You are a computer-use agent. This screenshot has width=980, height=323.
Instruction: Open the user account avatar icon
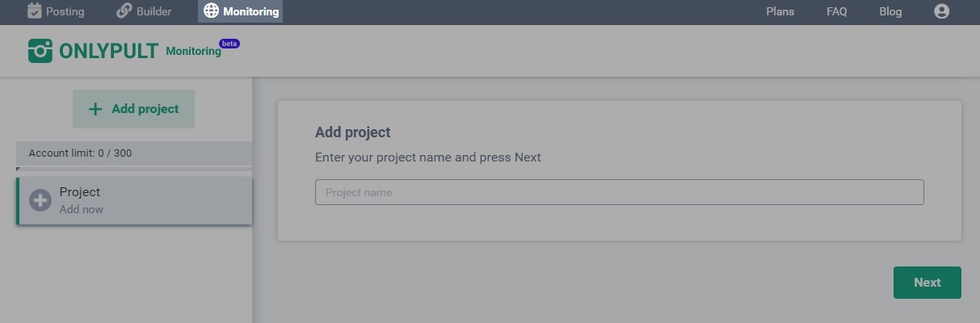click(941, 11)
